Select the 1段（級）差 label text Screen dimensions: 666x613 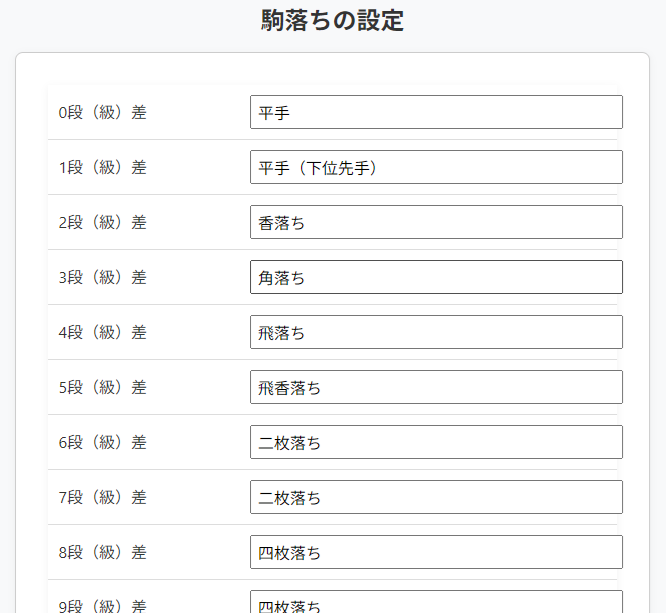102,168
